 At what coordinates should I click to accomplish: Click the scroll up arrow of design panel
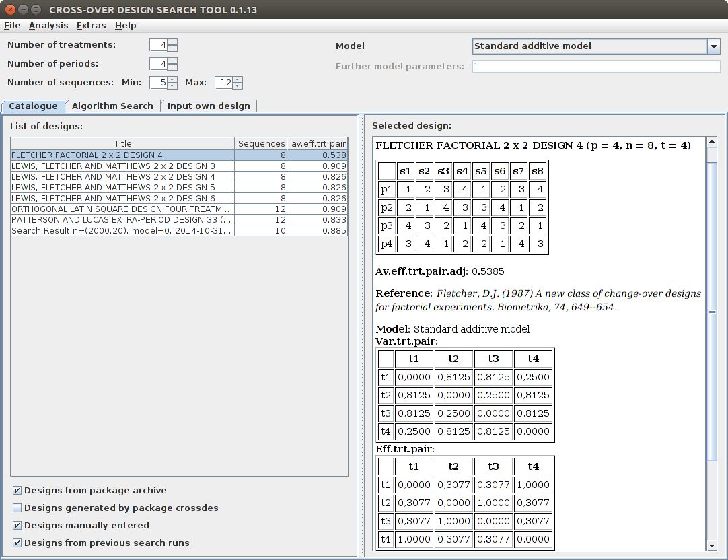point(711,142)
